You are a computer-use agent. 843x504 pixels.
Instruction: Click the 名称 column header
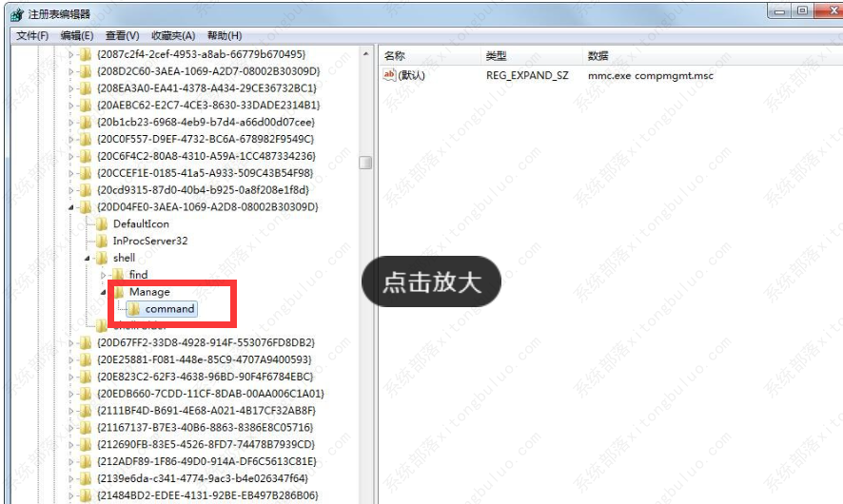pyautogui.click(x=395, y=56)
